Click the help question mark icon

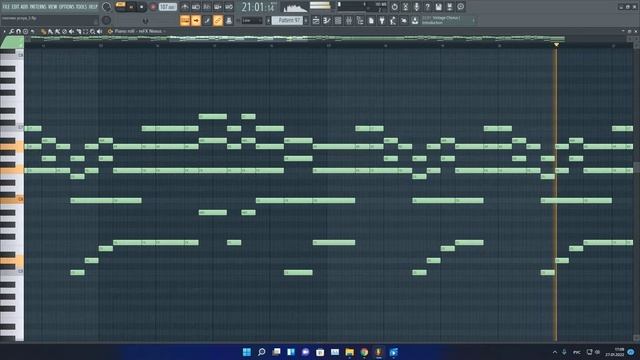click(427, 7)
